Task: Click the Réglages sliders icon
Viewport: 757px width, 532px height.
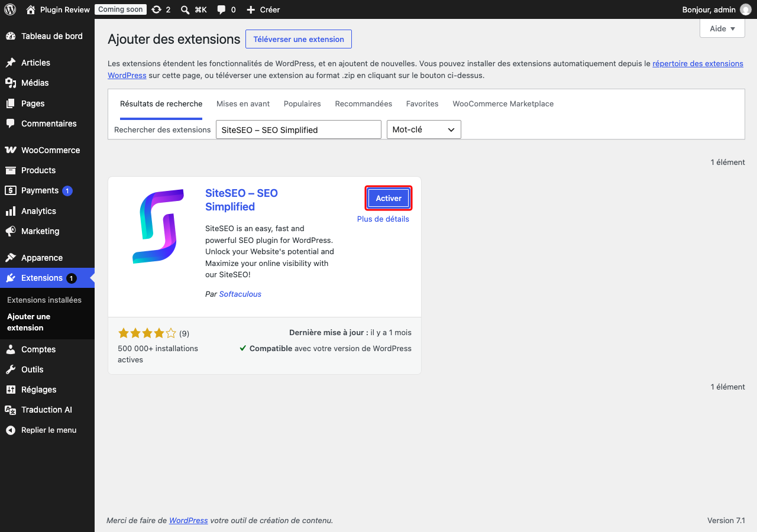Action: pos(11,390)
